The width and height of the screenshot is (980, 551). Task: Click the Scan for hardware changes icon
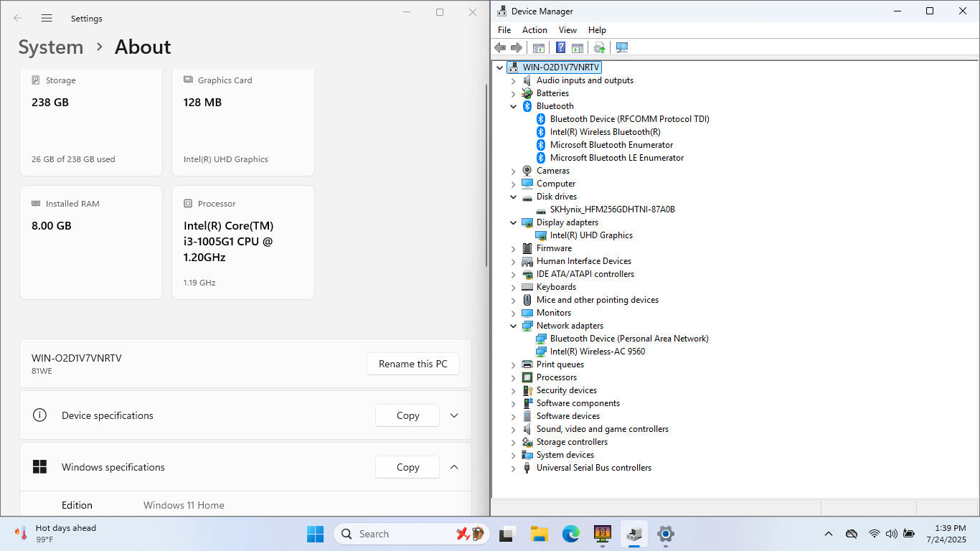coord(621,48)
